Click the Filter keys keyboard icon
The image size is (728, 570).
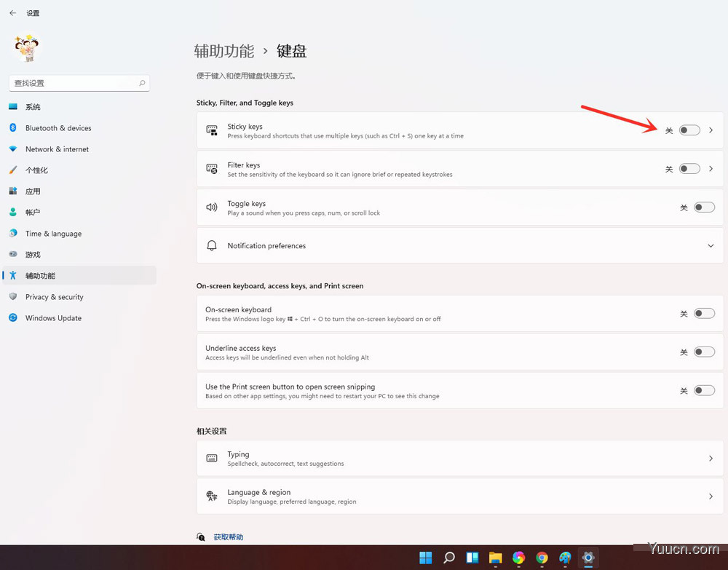click(x=212, y=169)
